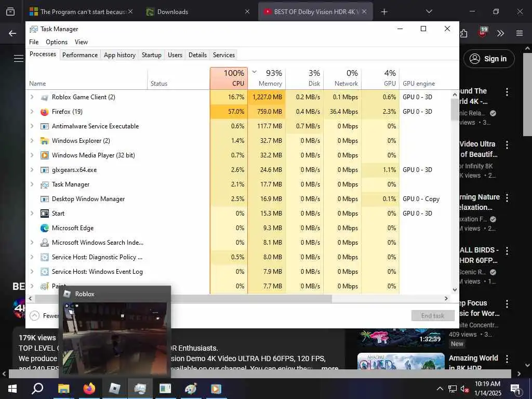Switch to the Services tab
Image resolution: width=532 pixels, height=399 pixels.
(224, 55)
